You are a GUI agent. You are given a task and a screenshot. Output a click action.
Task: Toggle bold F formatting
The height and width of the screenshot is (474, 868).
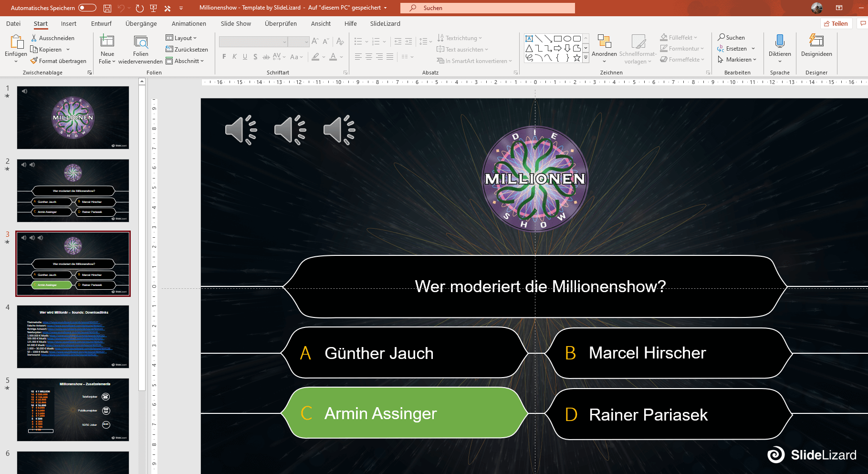(x=224, y=57)
